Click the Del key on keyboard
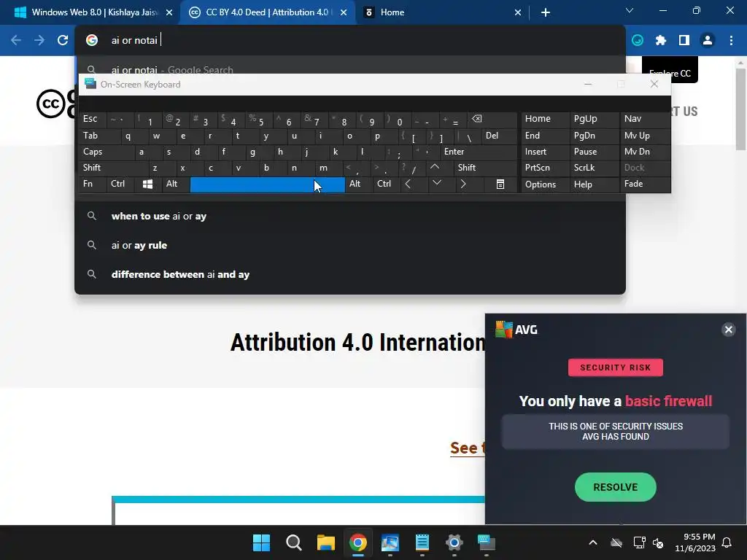The image size is (747, 560). 499,136
